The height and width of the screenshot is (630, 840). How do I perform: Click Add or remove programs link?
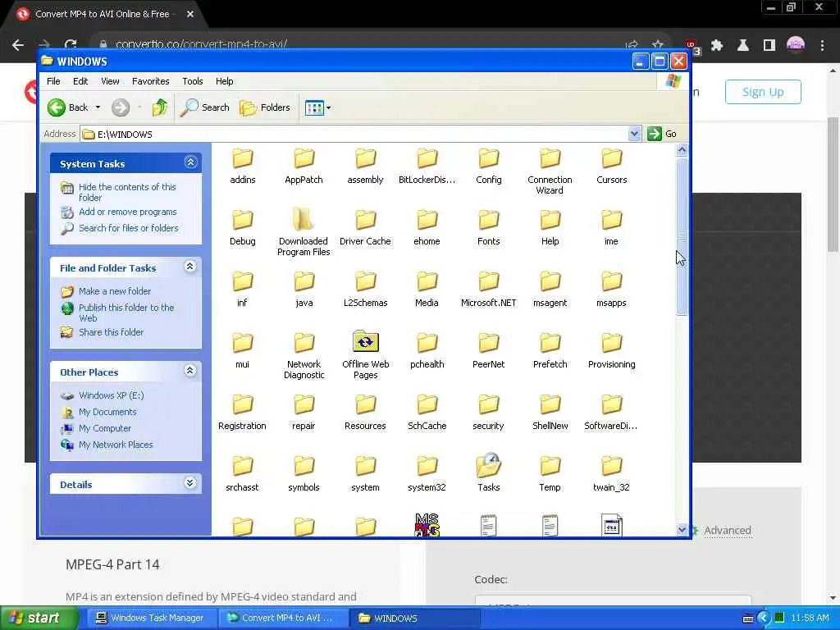point(127,212)
